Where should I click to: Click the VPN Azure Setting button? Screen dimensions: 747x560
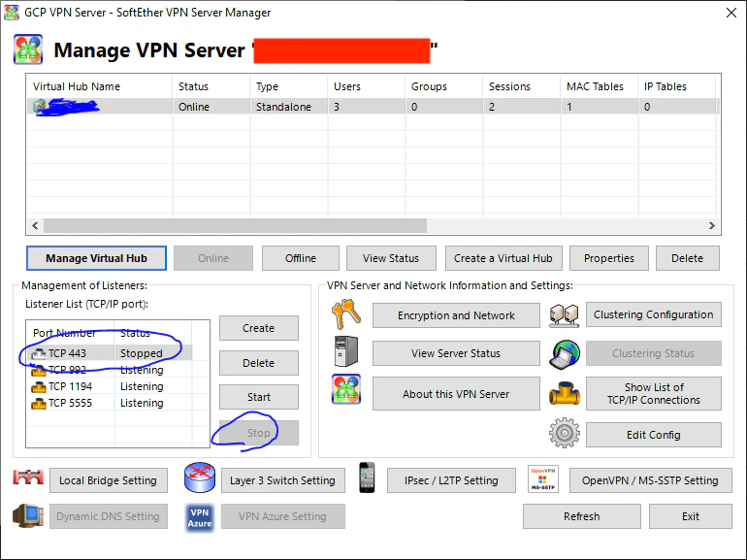point(283,516)
